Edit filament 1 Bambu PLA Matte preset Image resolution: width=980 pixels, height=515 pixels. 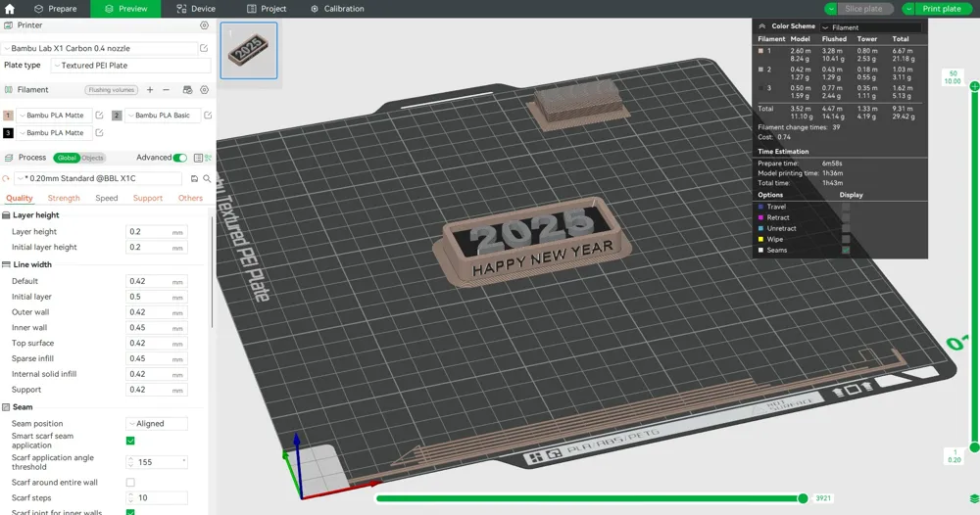pos(99,116)
